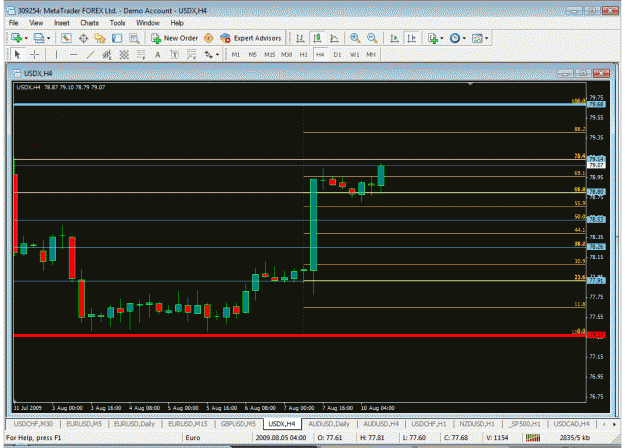Switch to the EURUSD,Daily chart tab
This screenshot has height=448, width=625.
click(134, 424)
